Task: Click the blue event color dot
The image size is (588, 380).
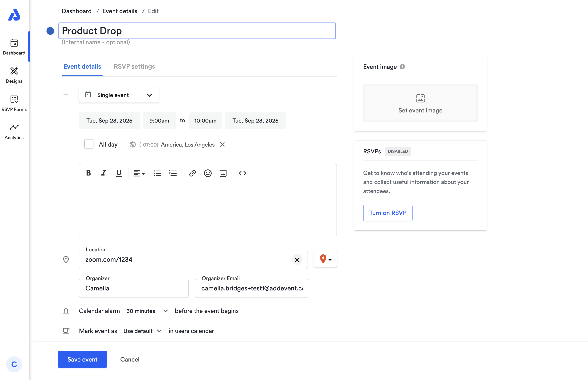Action: coord(50,31)
